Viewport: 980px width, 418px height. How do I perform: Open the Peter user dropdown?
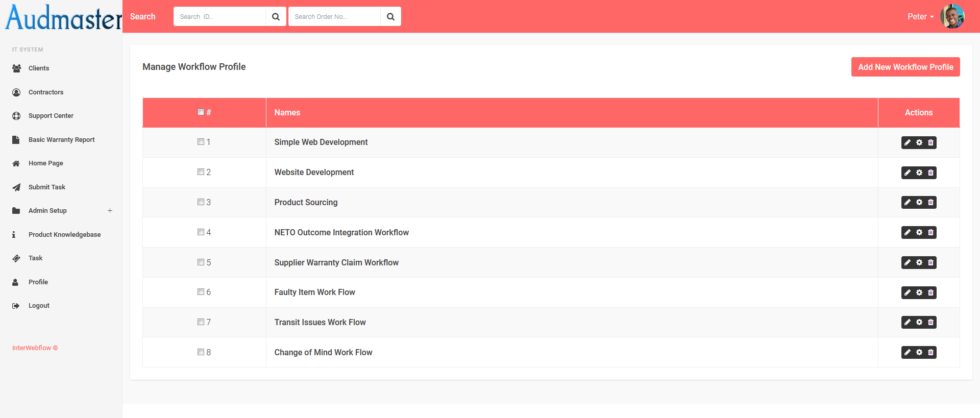(x=920, y=17)
